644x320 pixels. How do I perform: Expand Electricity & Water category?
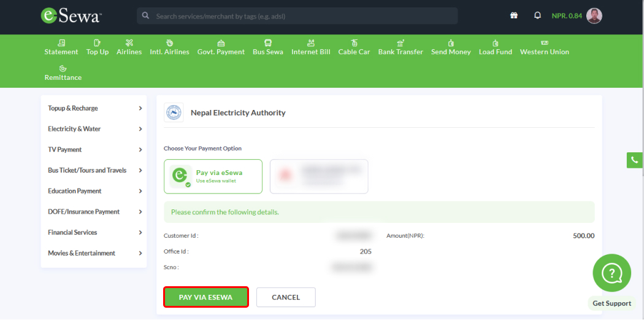coord(94,129)
